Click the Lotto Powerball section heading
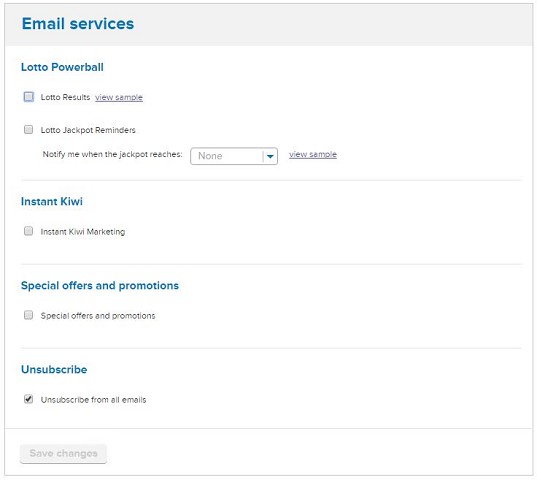 [62, 67]
